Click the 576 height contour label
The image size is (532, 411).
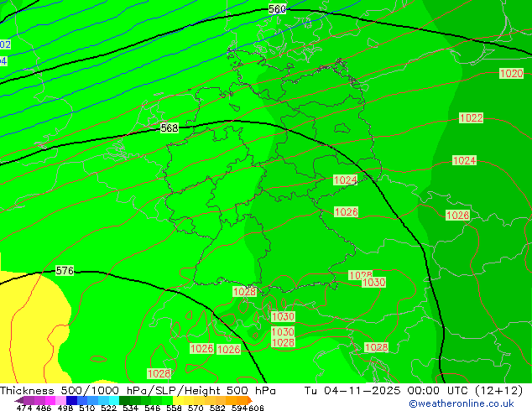click(65, 271)
